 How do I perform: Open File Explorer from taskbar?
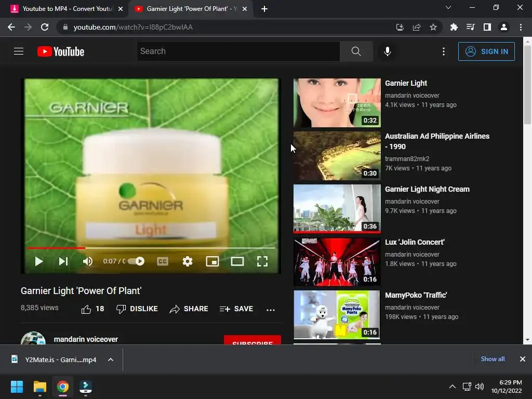coord(39,387)
